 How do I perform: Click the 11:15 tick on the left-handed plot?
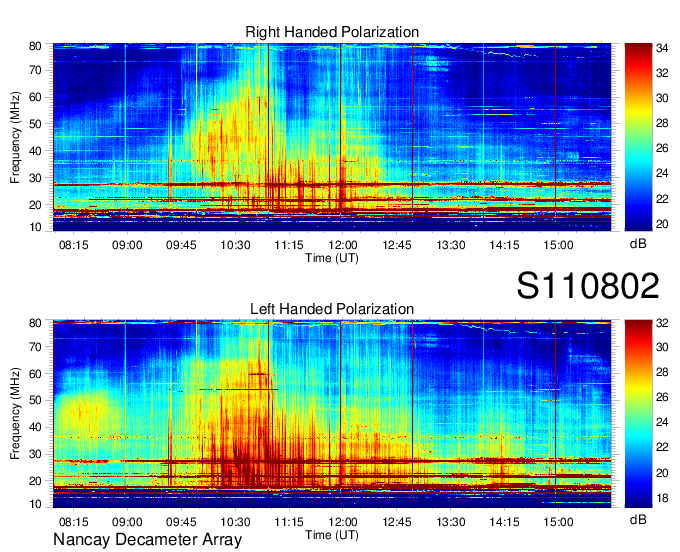[289, 522]
